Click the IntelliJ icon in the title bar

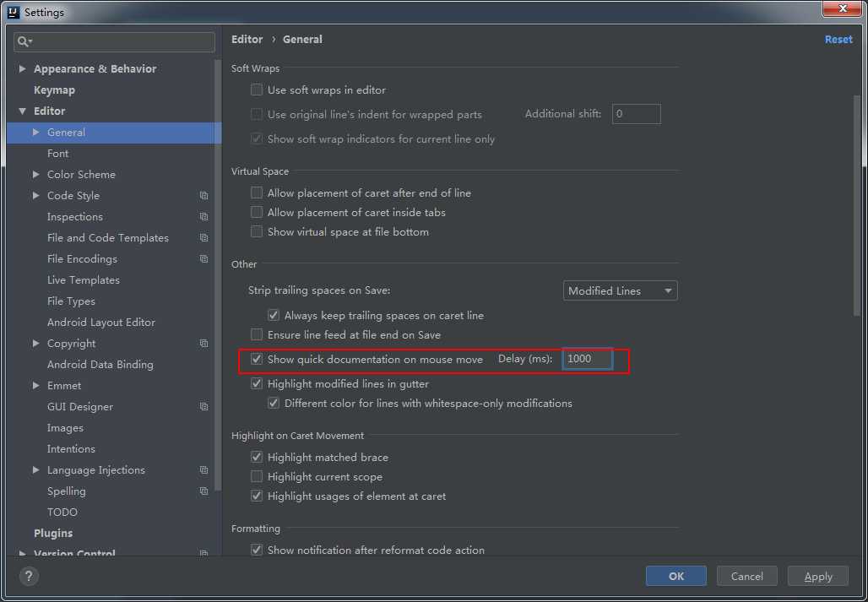[x=14, y=12]
